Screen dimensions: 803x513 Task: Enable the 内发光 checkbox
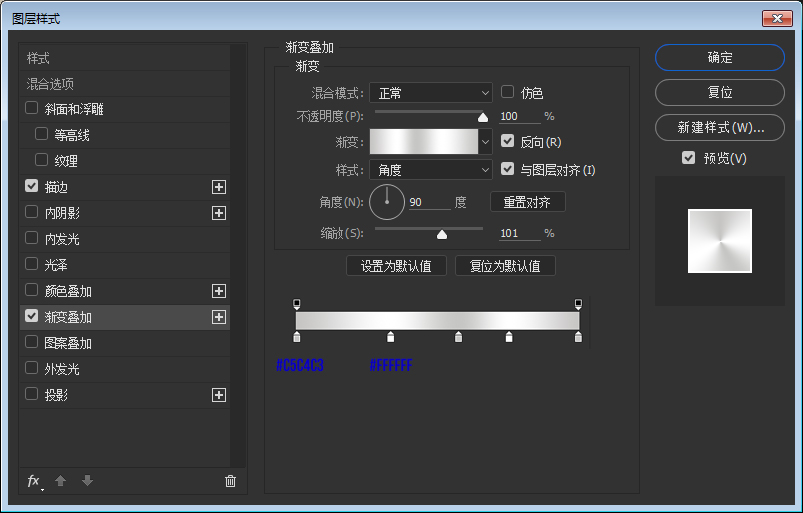coord(32,238)
